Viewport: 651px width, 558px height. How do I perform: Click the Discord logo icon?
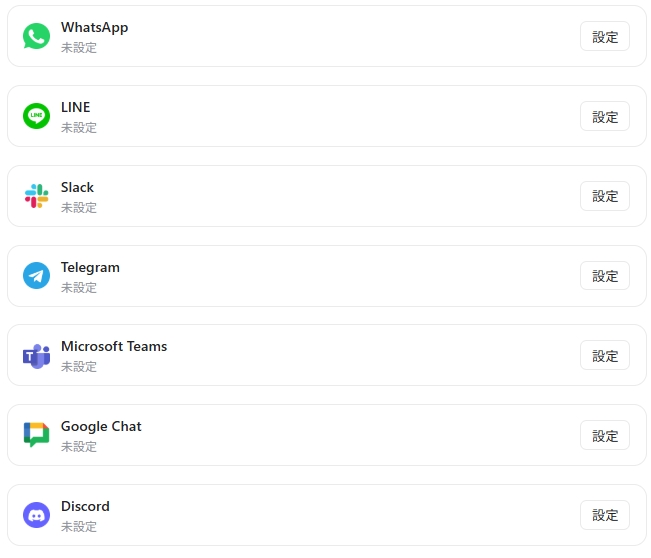click(x=36, y=515)
